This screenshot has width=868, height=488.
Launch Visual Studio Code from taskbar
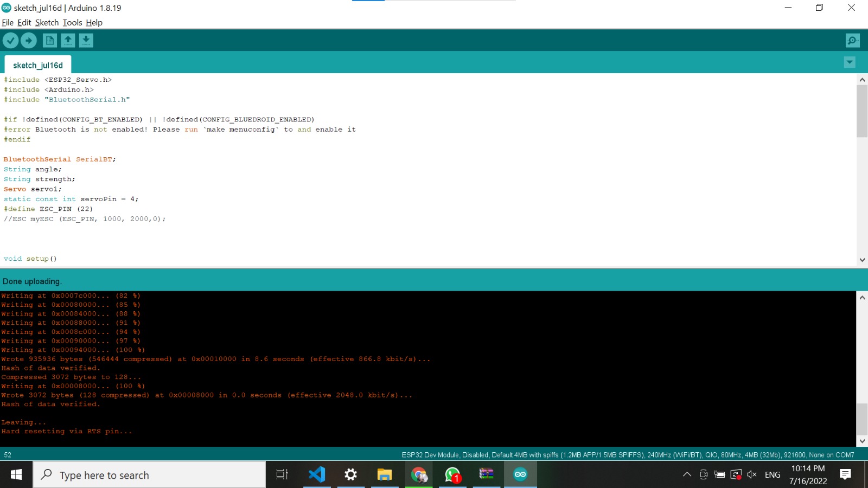tap(317, 475)
